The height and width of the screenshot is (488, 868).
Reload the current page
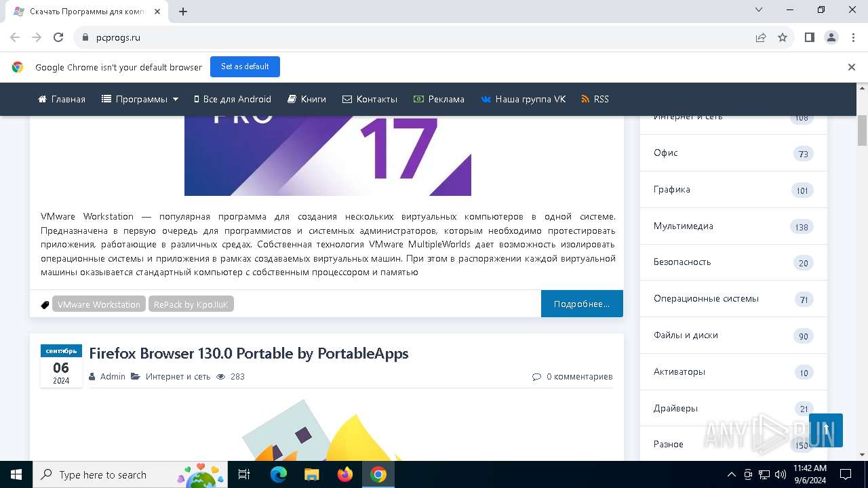tap(58, 38)
